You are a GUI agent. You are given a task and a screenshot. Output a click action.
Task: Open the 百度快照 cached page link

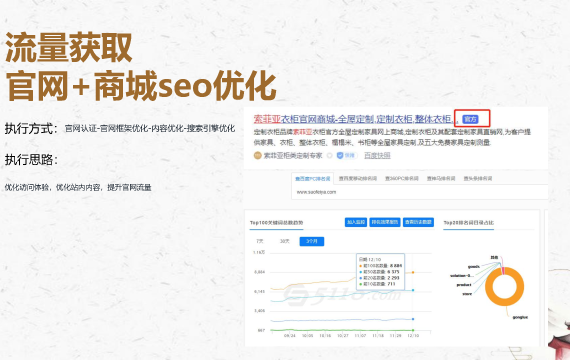coord(377,155)
